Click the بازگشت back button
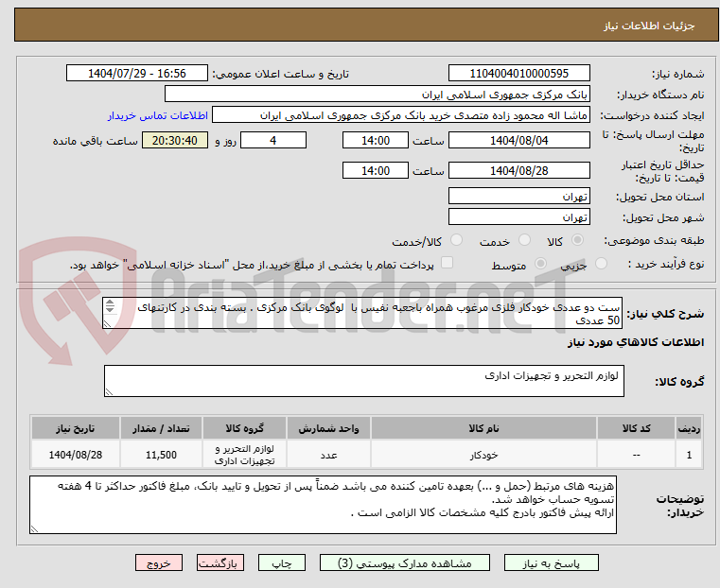720x588 pixels. click(x=220, y=562)
